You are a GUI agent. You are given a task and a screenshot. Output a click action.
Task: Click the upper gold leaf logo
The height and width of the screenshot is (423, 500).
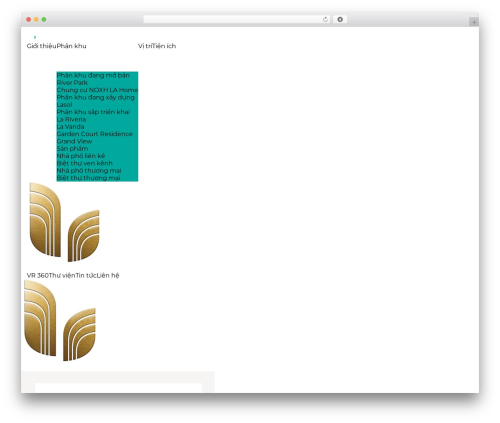64,222
